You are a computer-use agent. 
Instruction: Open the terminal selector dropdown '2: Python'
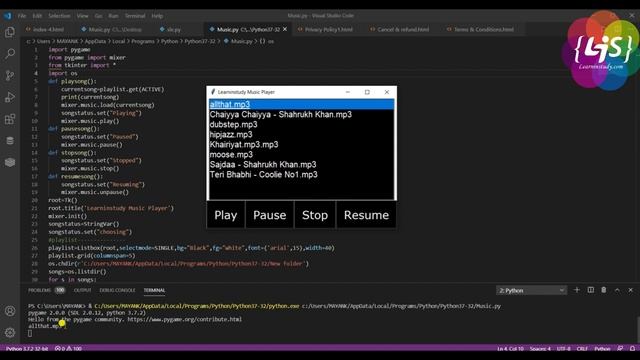click(x=531, y=290)
